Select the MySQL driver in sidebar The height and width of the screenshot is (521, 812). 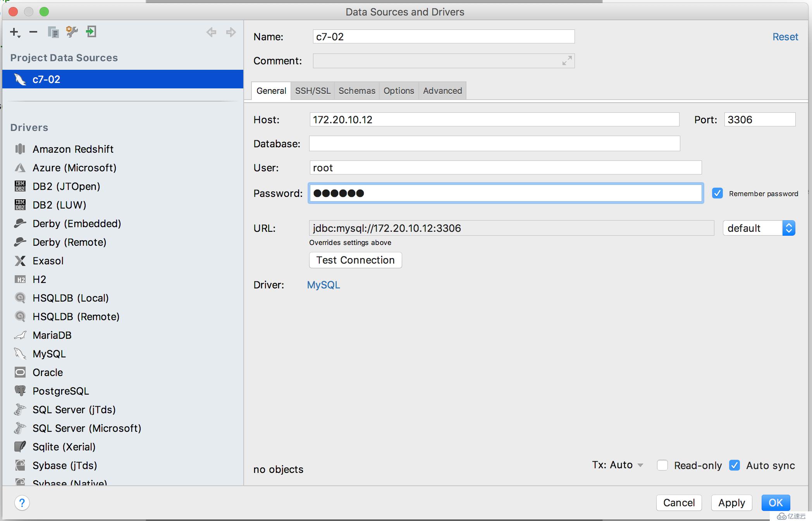(48, 354)
